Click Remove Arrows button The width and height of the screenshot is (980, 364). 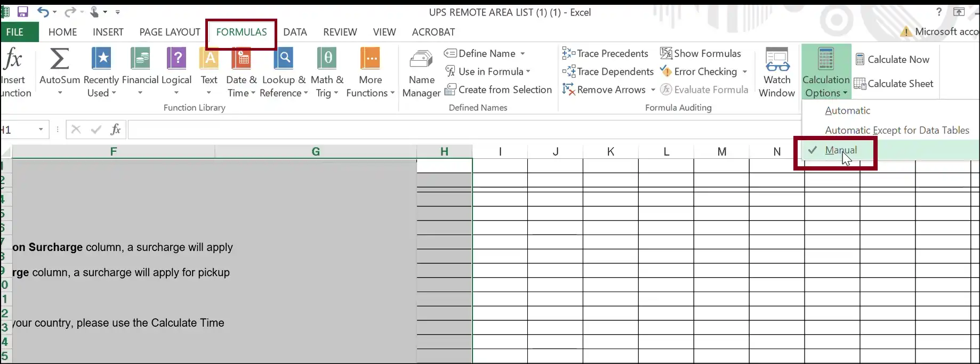604,90
